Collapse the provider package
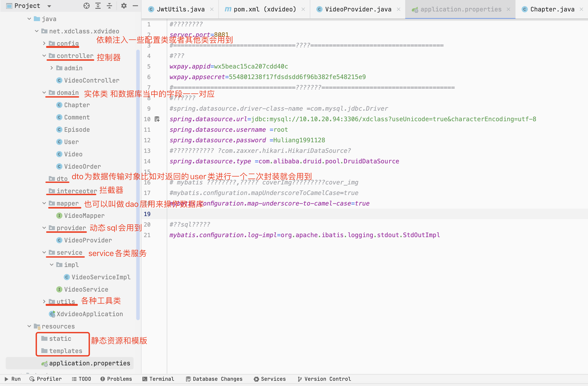 pyautogui.click(x=44, y=228)
